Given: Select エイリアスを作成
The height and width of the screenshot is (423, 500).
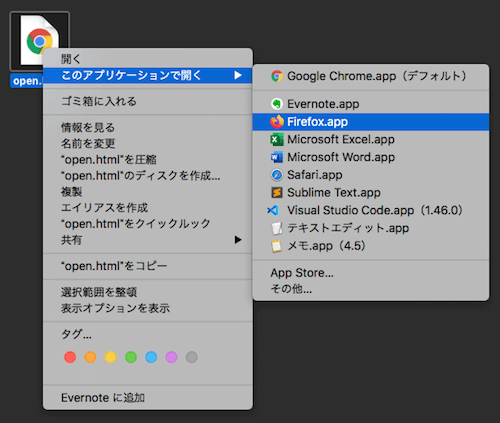Looking at the screenshot, I should pyautogui.click(x=148, y=208).
